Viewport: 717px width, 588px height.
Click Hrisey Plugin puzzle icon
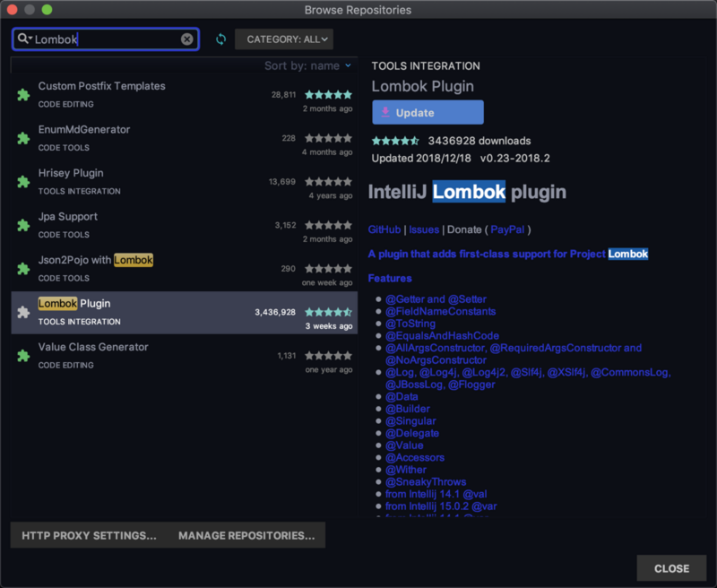(x=23, y=182)
